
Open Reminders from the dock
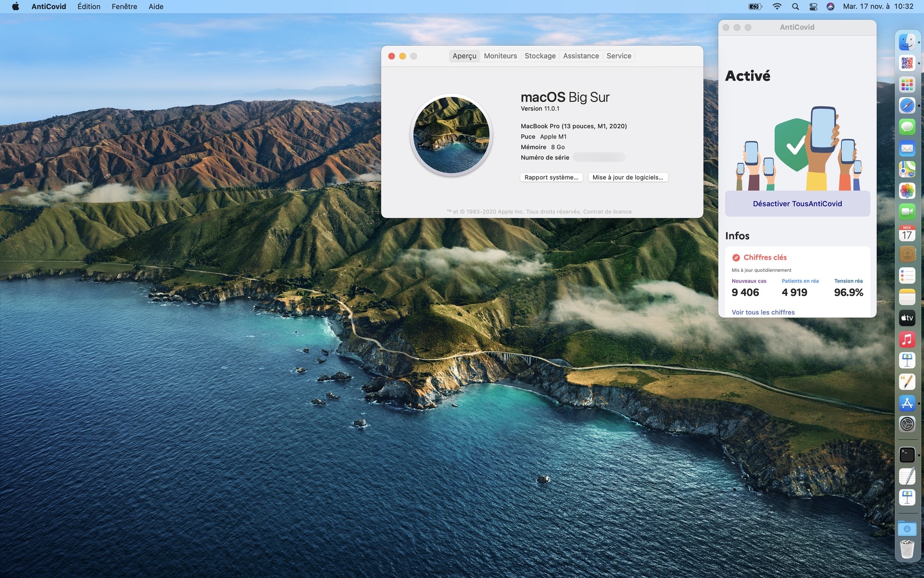[x=907, y=276]
